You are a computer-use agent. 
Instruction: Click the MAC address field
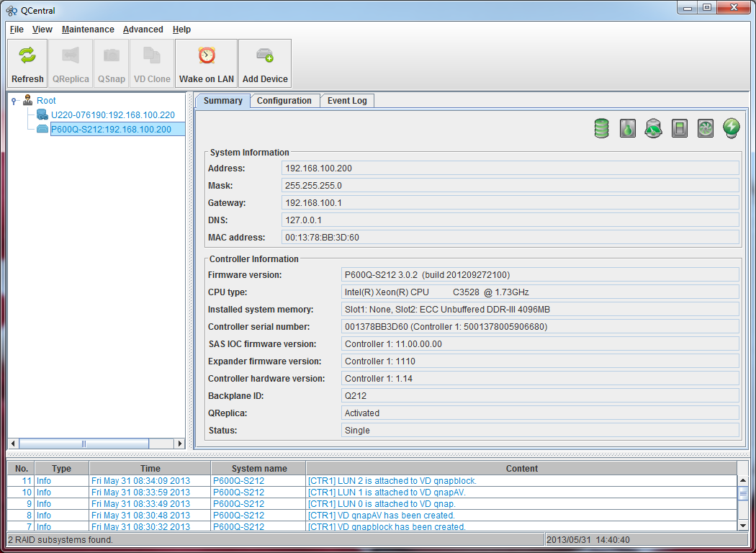[510, 238]
